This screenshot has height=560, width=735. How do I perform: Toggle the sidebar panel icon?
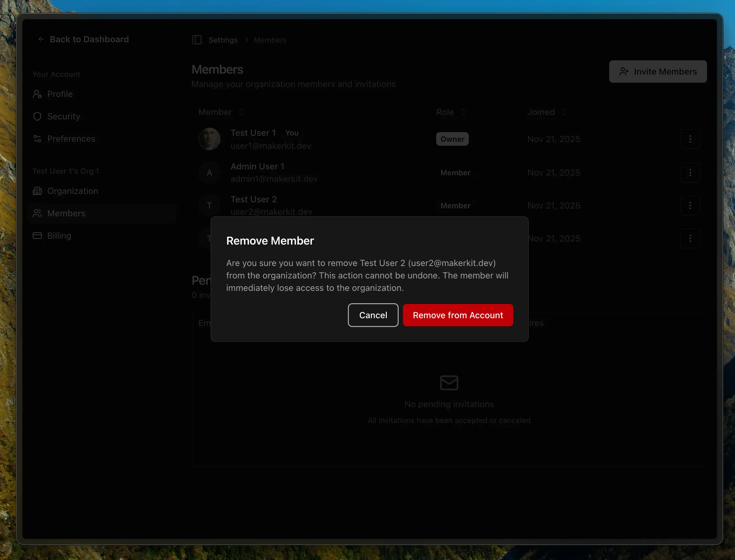click(197, 40)
